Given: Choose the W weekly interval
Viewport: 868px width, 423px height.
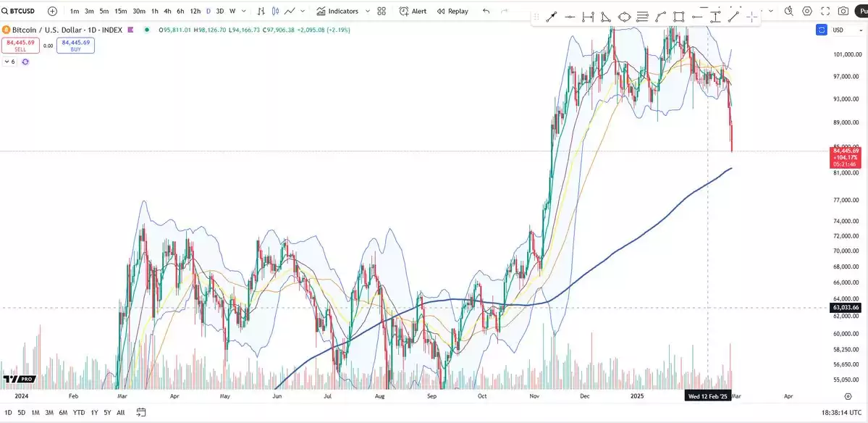Looking at the screenshot, I should [232, 11].
